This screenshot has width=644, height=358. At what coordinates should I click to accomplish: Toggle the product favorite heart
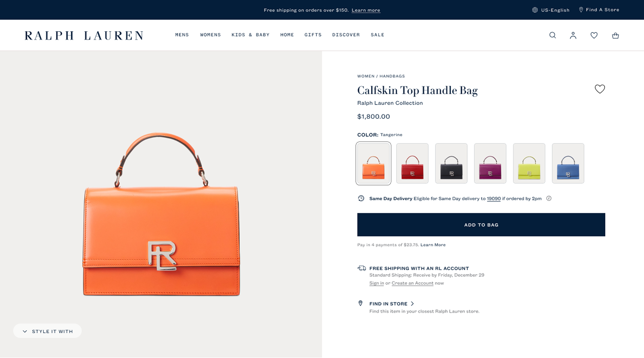pos(599,89)
